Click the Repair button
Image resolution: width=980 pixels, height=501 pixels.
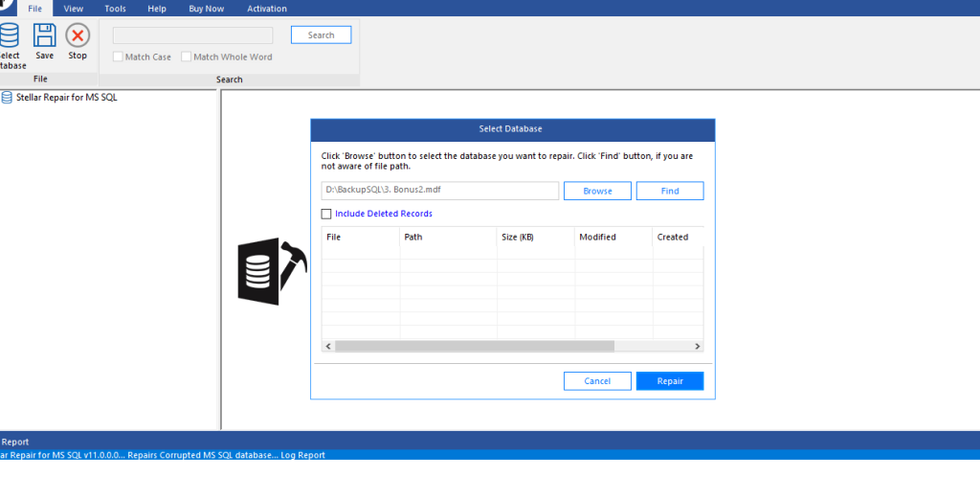coord(670,381)
